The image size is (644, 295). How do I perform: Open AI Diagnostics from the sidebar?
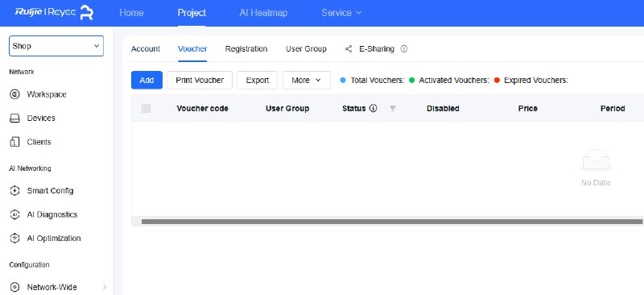[52, 214]
